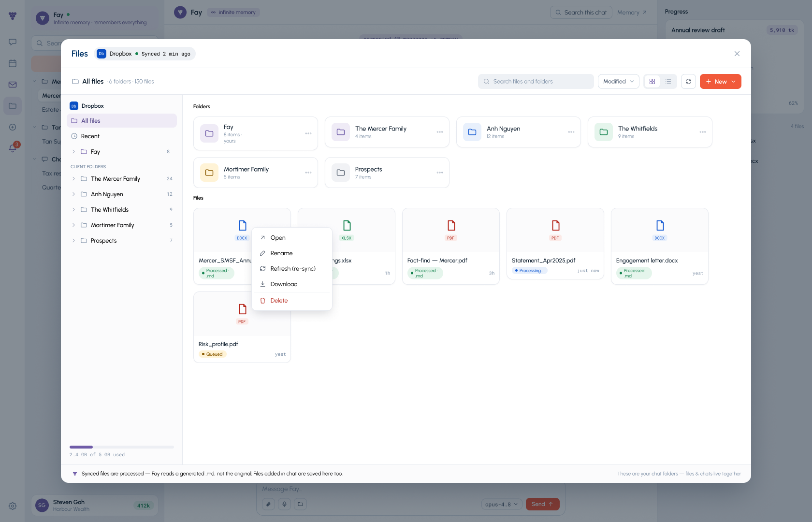Click the Dropbox icon in sidebar header
This screenshot has width=812, height=522.
pos(74,106)
